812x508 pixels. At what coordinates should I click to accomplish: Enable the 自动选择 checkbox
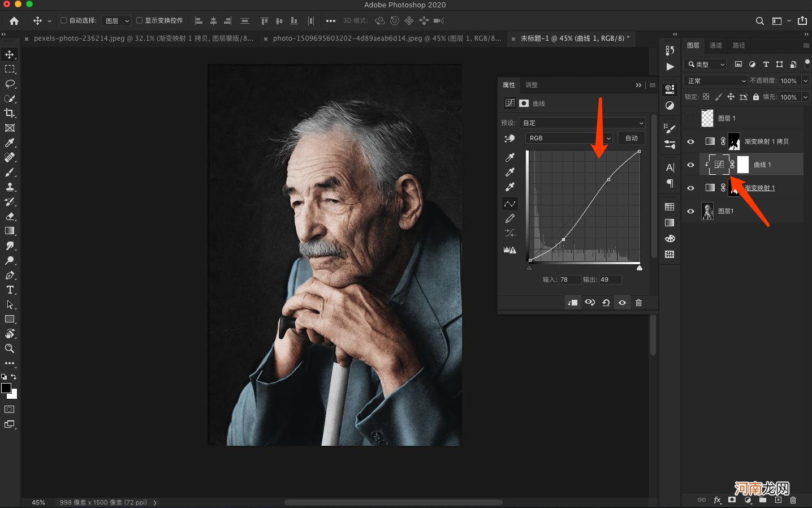tap(64, 20)
